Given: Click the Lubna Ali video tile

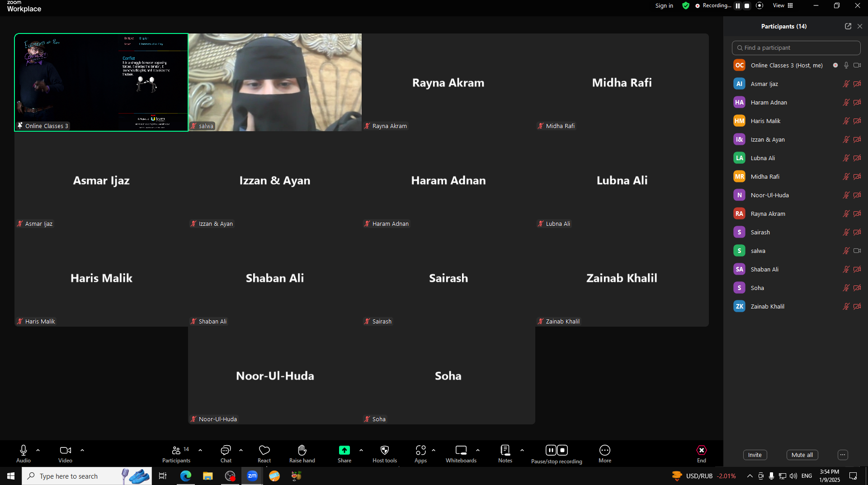Looking at the screenshot, I should pyautogui.click(x=622, y=180).
